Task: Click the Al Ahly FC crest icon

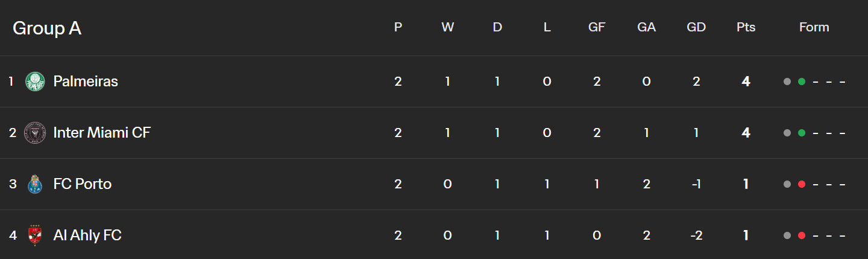Action: coord(35,235)
